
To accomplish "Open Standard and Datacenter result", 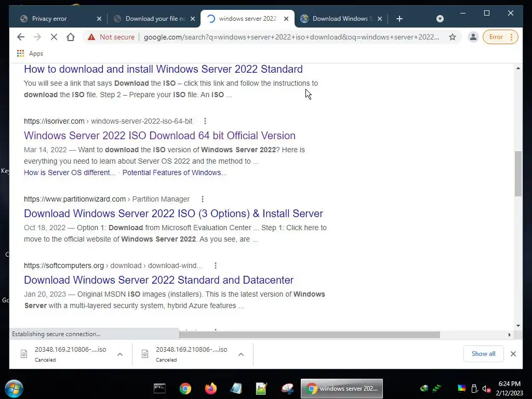I will [158, 280].
